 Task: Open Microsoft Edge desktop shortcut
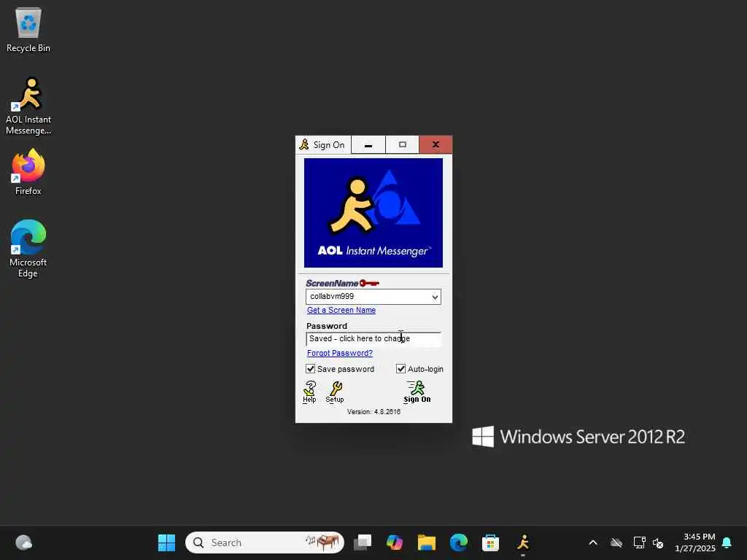click(28, 249)
